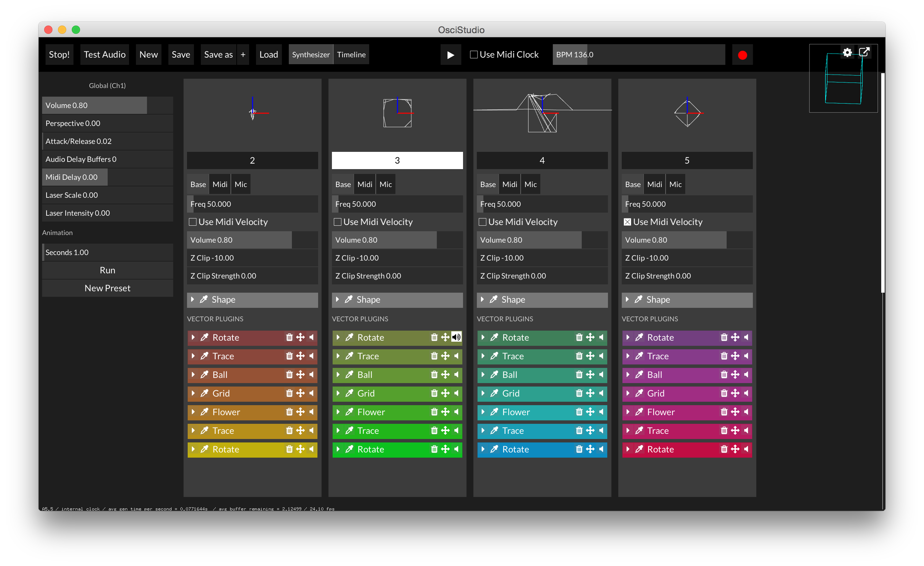
Task: Pop out the oscilloscope preview window
Action: pyautogui.click(x=864, y=52)
